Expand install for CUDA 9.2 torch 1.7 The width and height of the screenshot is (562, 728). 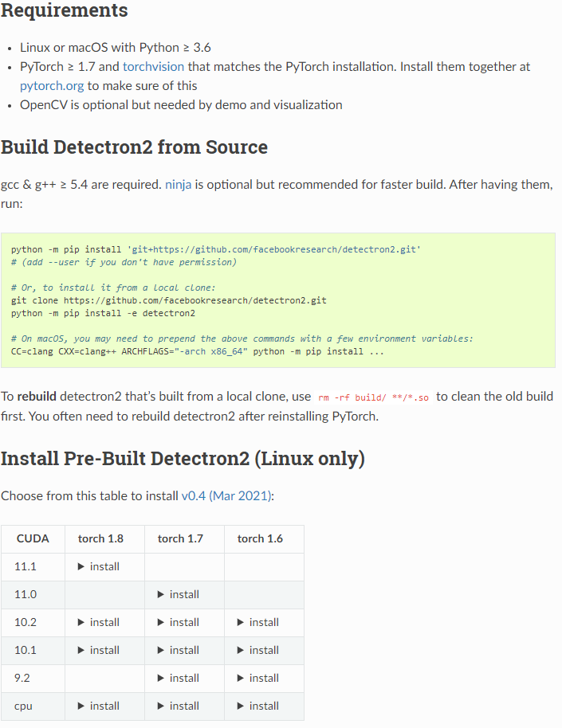tap(178, 678)
